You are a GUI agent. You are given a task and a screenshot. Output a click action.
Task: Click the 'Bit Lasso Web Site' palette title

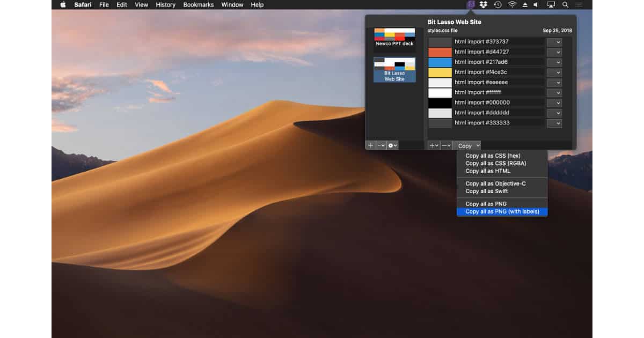pyautogui.click(x=454, y=22)
